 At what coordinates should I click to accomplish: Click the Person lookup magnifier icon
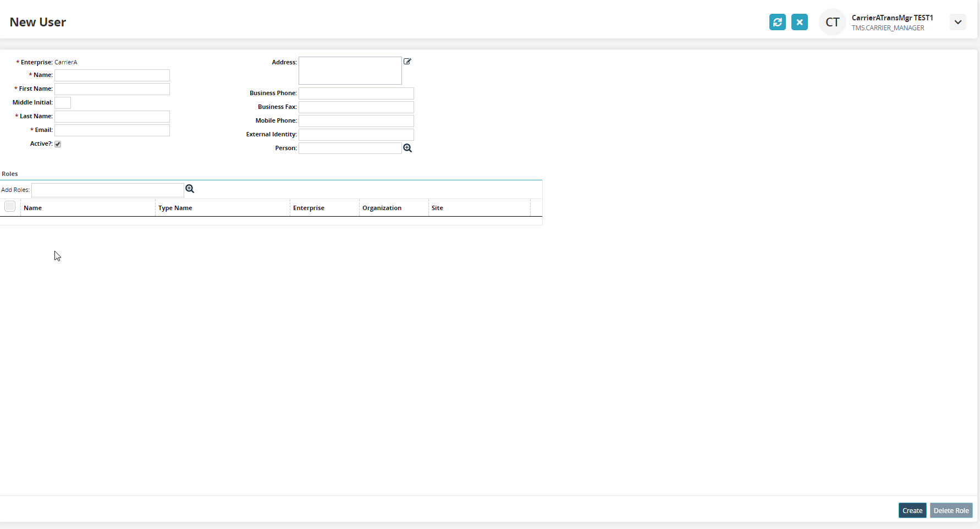[x=408, y=148]
